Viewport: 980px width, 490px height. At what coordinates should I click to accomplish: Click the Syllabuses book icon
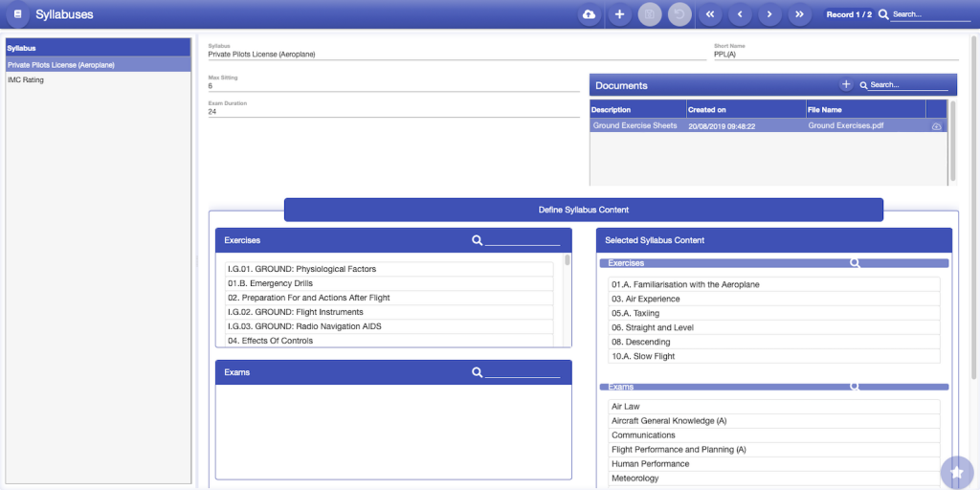pos(17,14)
